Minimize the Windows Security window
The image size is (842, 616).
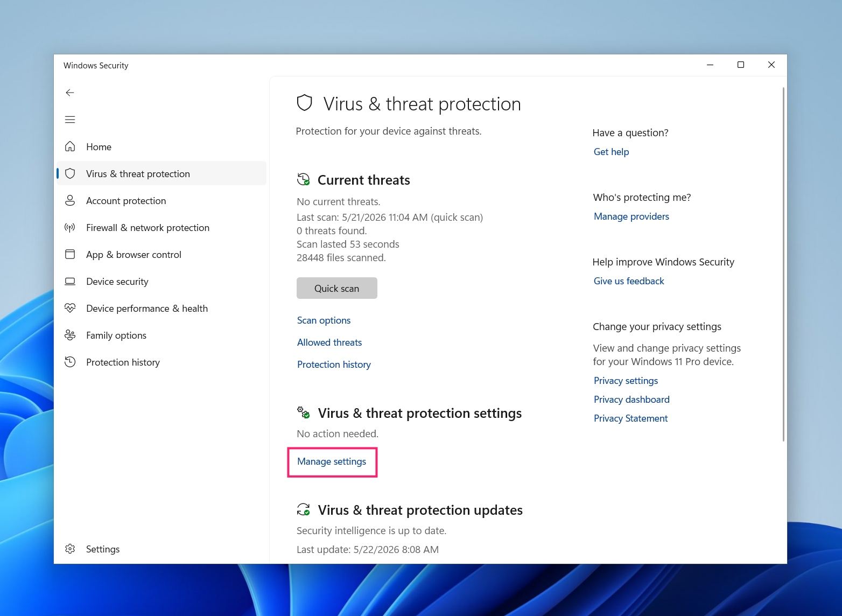(710, 65)
